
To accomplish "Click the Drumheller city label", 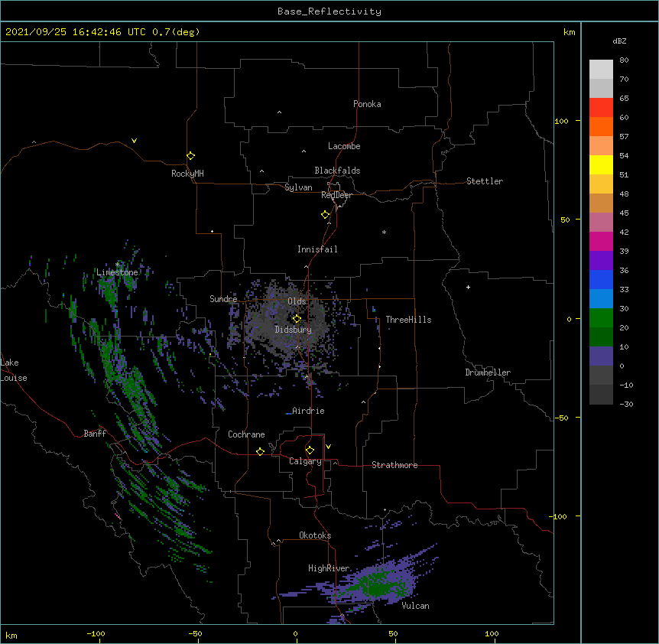I will click(x=488, y=372).
